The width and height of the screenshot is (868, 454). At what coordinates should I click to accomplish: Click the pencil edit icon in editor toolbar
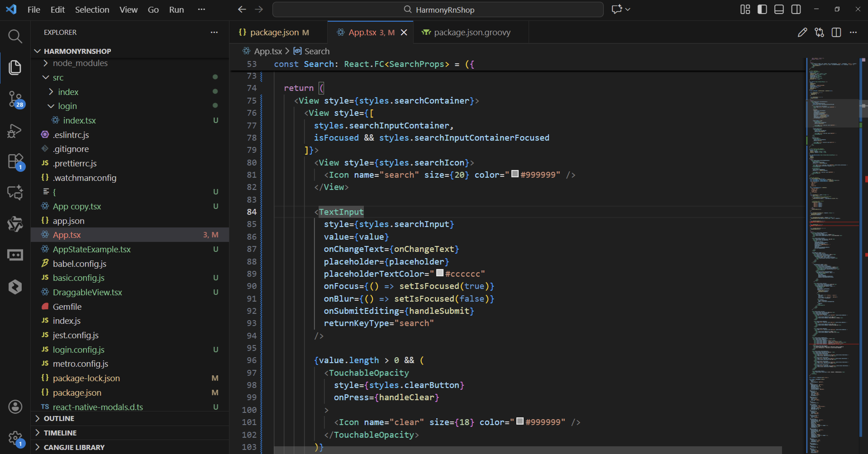(x=802, y=32)
